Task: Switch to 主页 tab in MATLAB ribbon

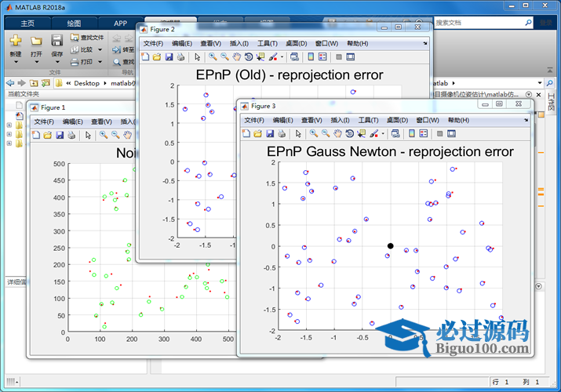Action: tap(27, 24)
